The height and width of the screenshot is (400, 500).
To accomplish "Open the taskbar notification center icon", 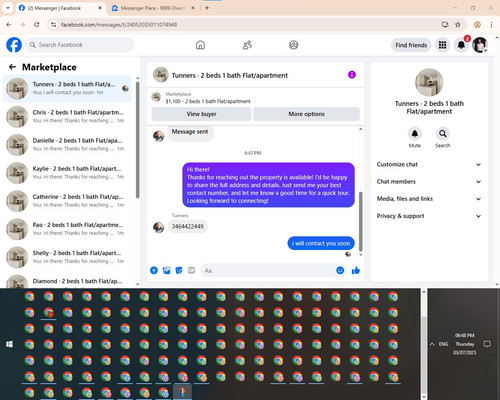I will (x=487, y=344).
